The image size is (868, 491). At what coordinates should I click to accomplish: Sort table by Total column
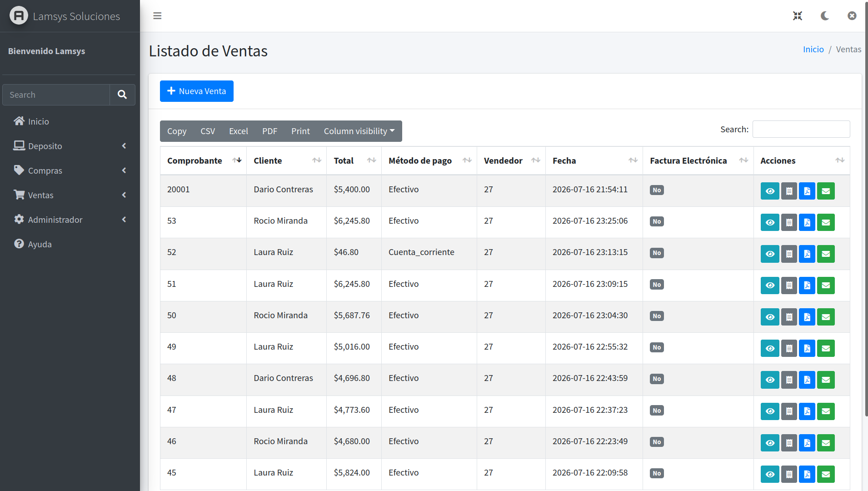(354, 160)
